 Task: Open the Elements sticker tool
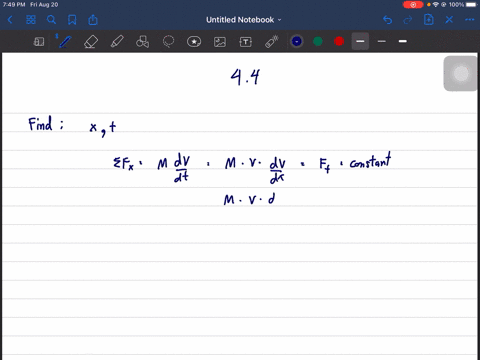click(194, 42)
